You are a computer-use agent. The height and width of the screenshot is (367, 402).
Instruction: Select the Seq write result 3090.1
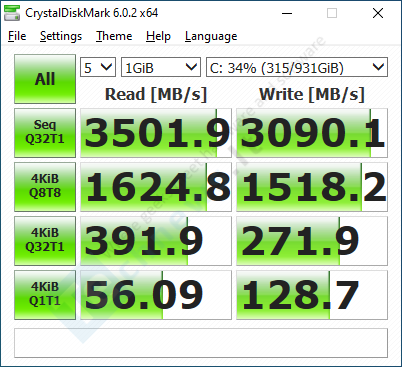312,133
